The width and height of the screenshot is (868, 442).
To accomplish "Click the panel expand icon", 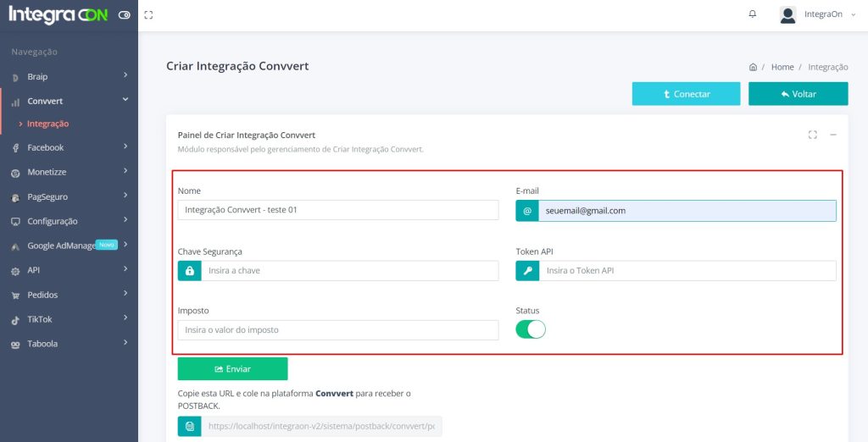I will coord(813,135).
